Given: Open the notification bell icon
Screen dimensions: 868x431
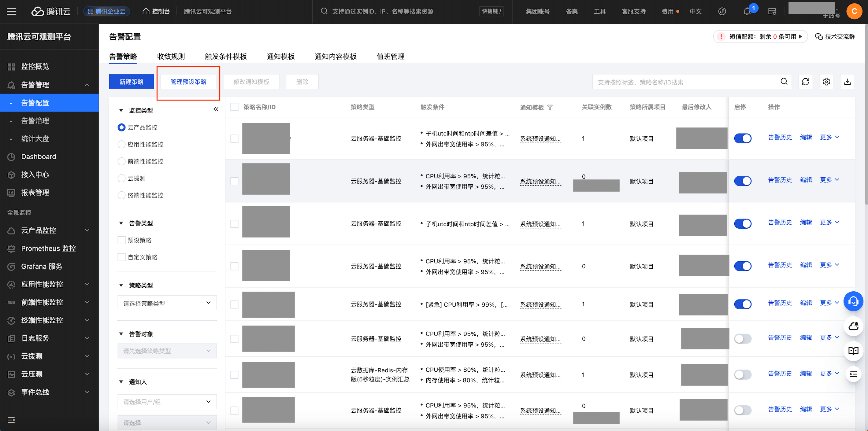Looking at the screenshot, I should [x=747, y=11].
